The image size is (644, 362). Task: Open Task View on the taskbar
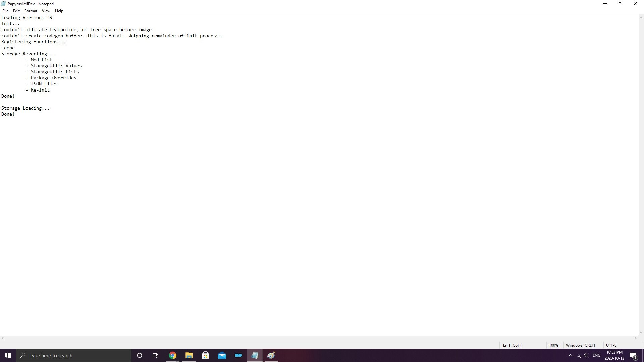(156, 355)
